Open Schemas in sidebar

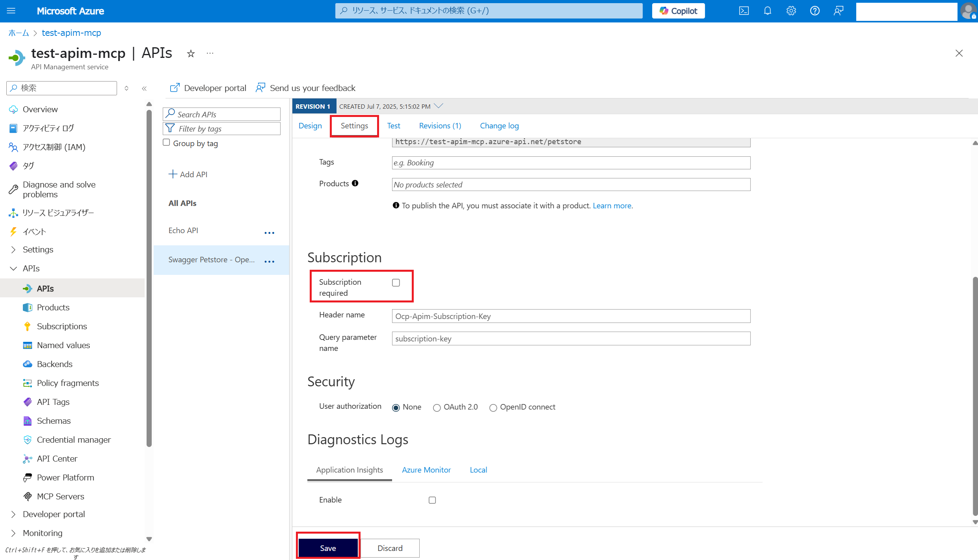(54, 421)
